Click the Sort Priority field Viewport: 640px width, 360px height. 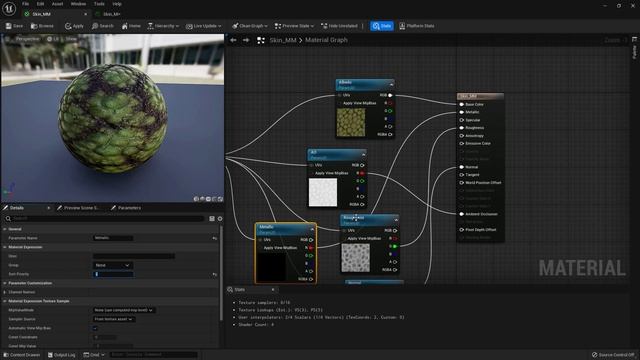click(x=113, y=274)
